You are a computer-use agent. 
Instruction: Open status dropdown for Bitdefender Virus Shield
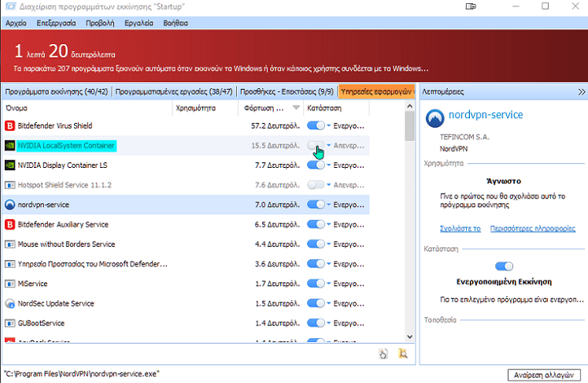(329, 126)
